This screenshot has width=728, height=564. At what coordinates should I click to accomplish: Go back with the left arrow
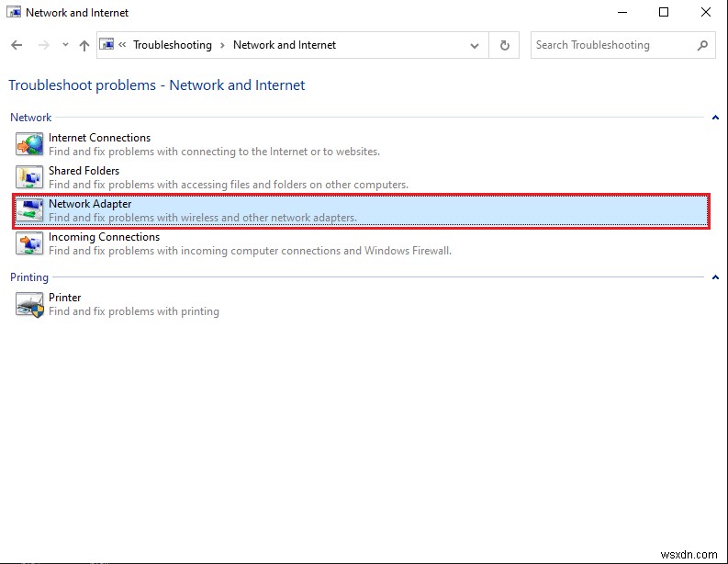[x=17, y=45]
